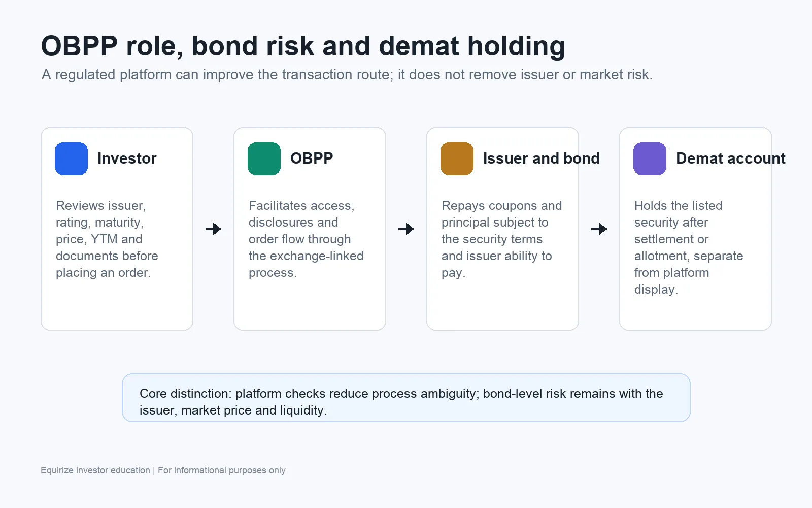Click the arrow between OBPP and Issuer
This screenshot has height=508, width=812.
pos(406,229)
